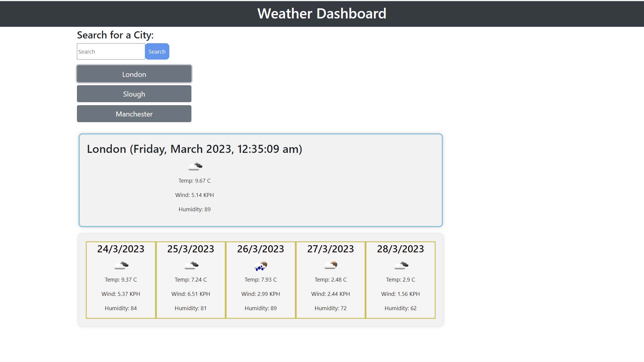Click the London date and time heading
The image size is (644, 362).
pos(194,149)
